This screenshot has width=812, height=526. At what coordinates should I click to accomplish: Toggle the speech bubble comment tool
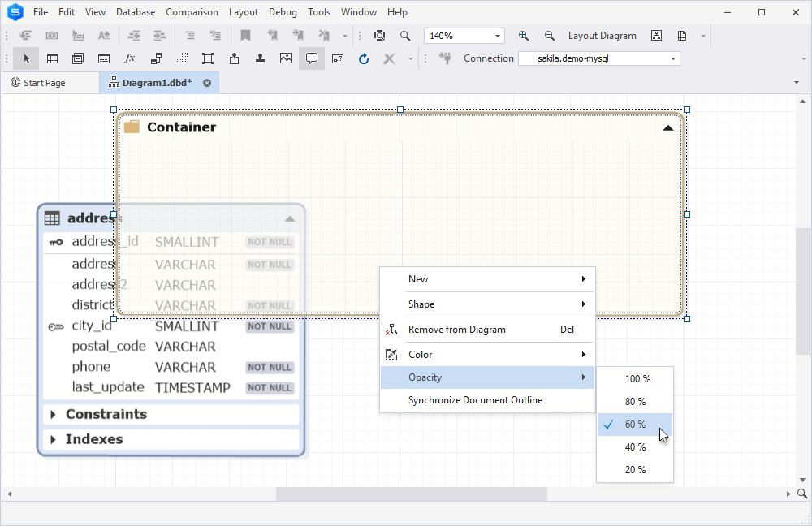(312, 58)
